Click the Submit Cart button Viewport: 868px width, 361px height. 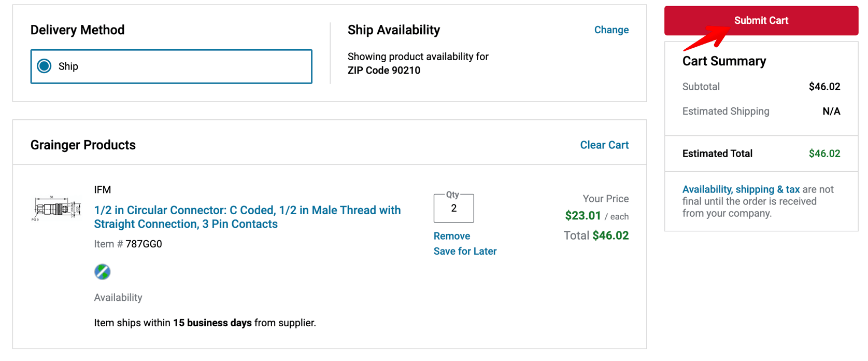coord(761,21)
